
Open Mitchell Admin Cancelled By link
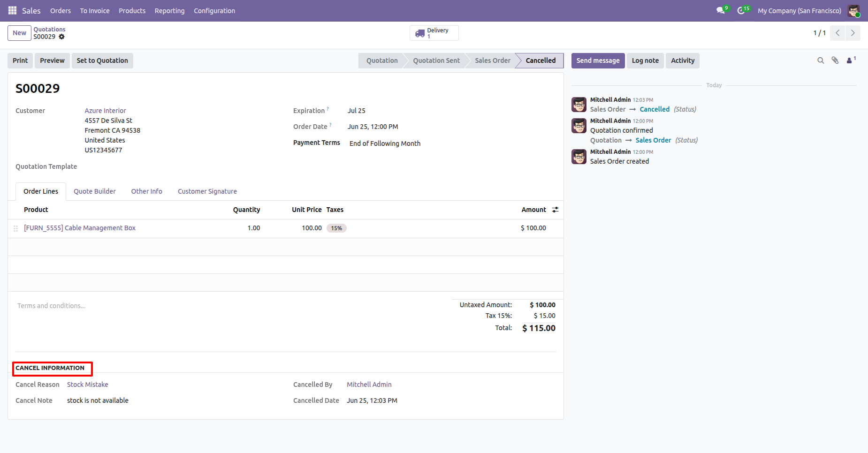tap(369, 385)
